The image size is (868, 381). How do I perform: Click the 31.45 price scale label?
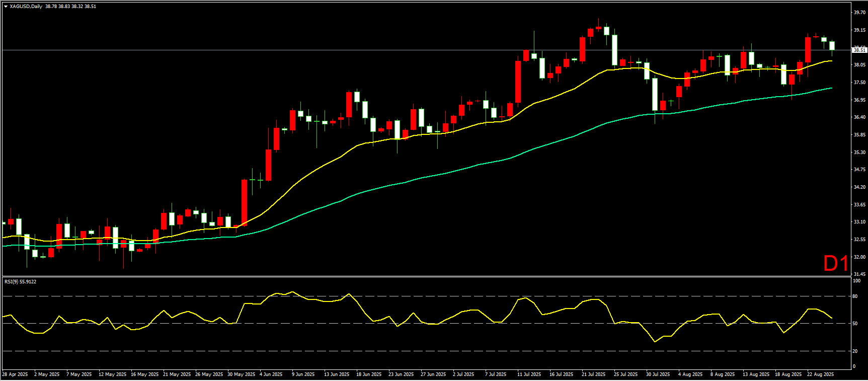click(x=859, y=274)
